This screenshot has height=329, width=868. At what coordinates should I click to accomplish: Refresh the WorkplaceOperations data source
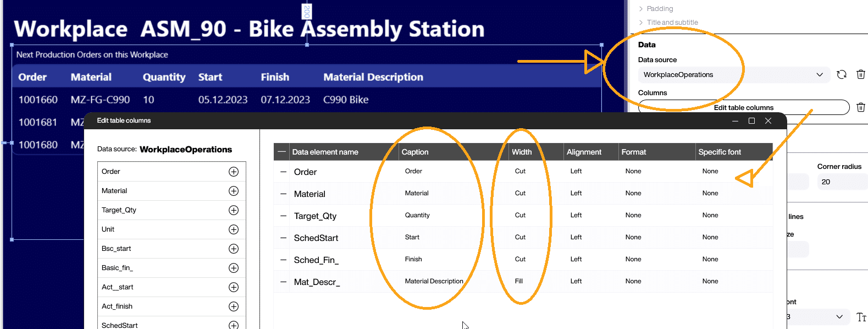(842, 74)
